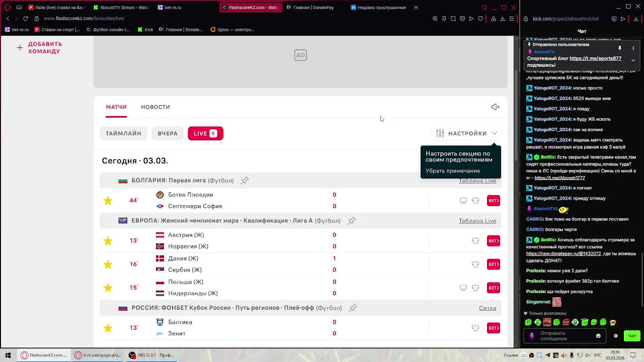Switch to Главная DonatePay browser tab
This screenshot has height=362, width=644.
[313, 8]
